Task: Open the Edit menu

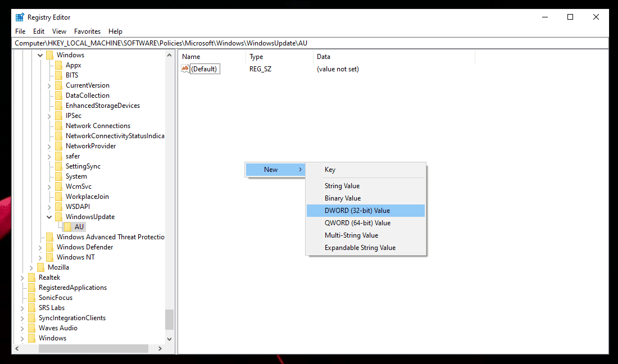Action: click(x=39, y=31)
